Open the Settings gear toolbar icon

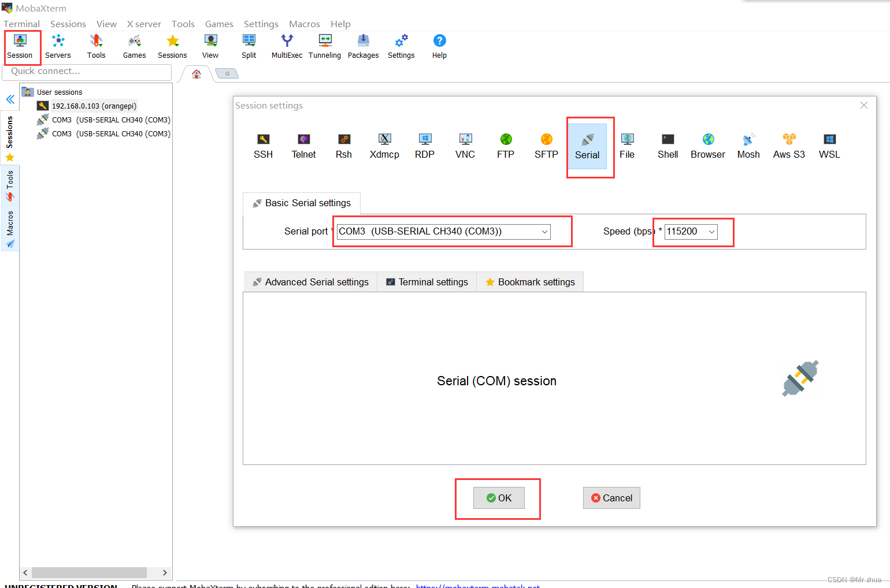[x=401, y=47]
